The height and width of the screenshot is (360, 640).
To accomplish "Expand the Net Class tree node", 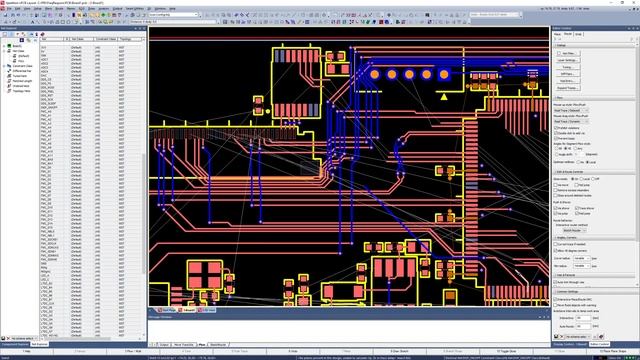I will 4,51.
